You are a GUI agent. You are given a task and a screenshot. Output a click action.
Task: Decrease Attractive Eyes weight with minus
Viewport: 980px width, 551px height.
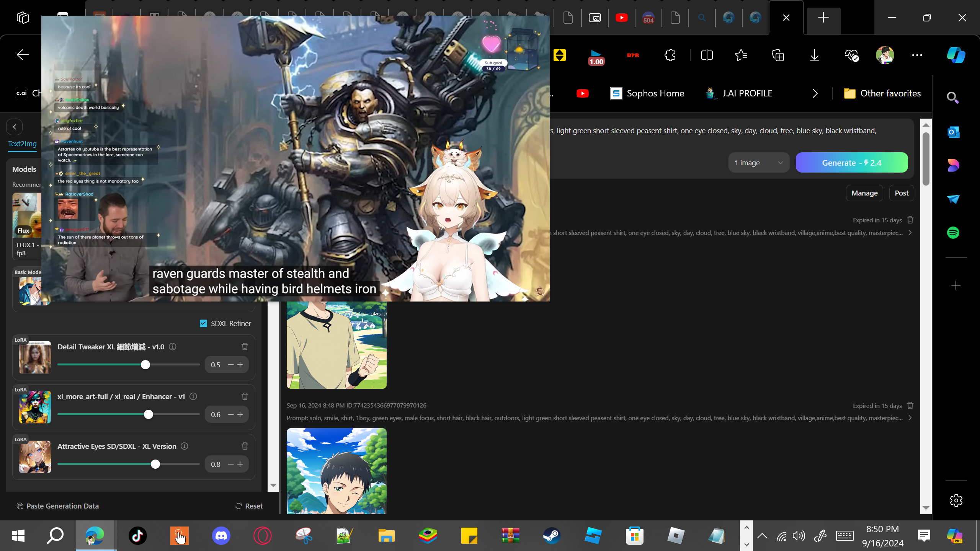click(x=231, y=464)
